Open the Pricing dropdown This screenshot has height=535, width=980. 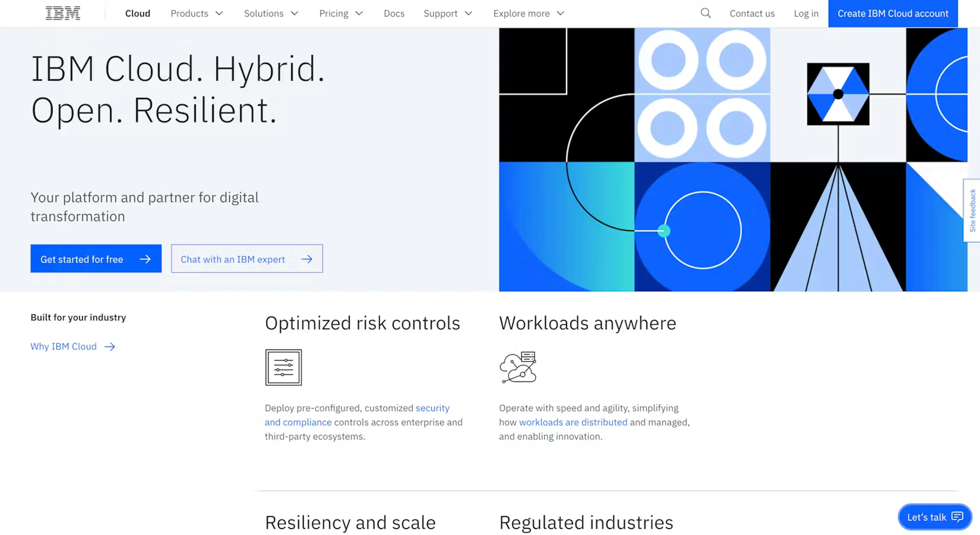(341, 14)
